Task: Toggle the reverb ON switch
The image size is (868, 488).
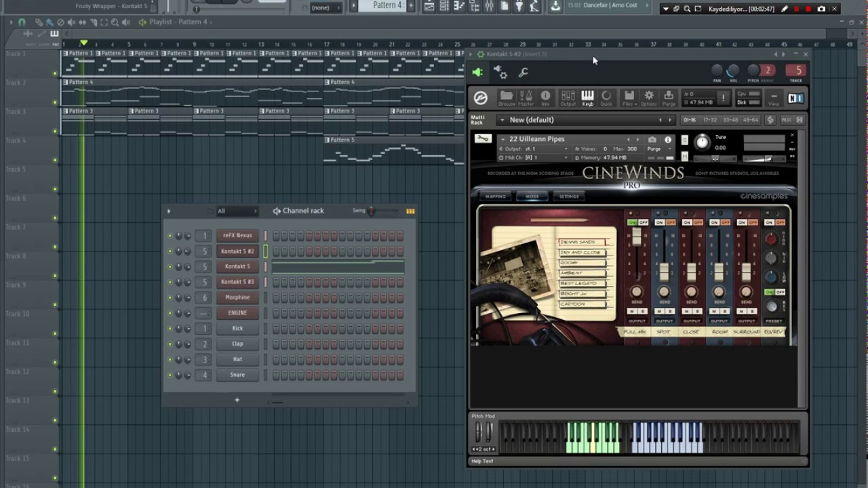Action: click(x=770, y=292)
